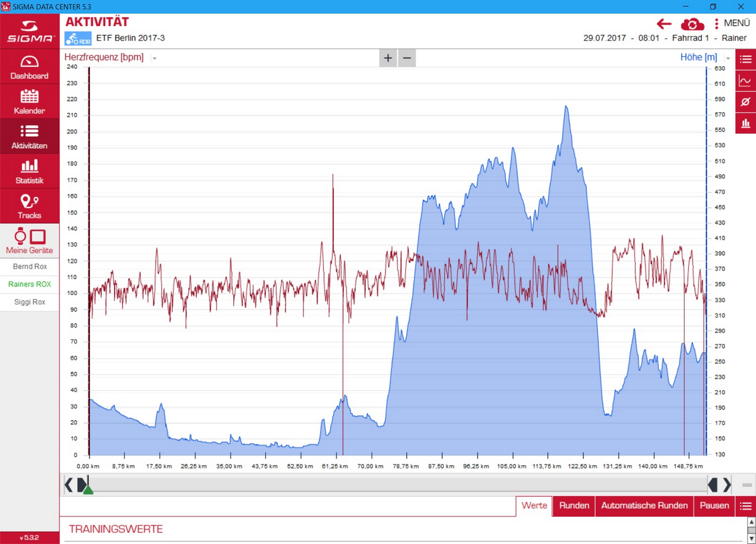Show average values with the Ø icon
Screen dimensions: 756x544
745,101
